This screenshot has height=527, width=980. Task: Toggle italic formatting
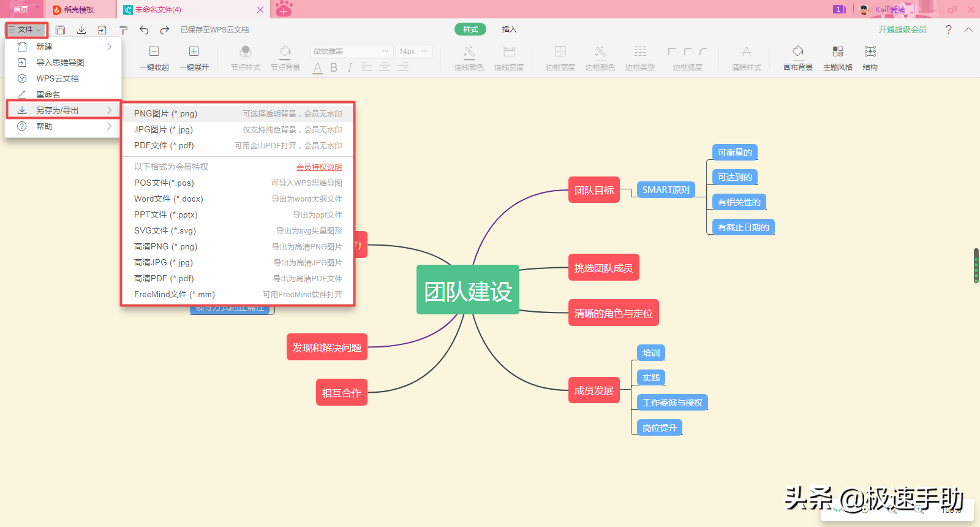(350, 67)
